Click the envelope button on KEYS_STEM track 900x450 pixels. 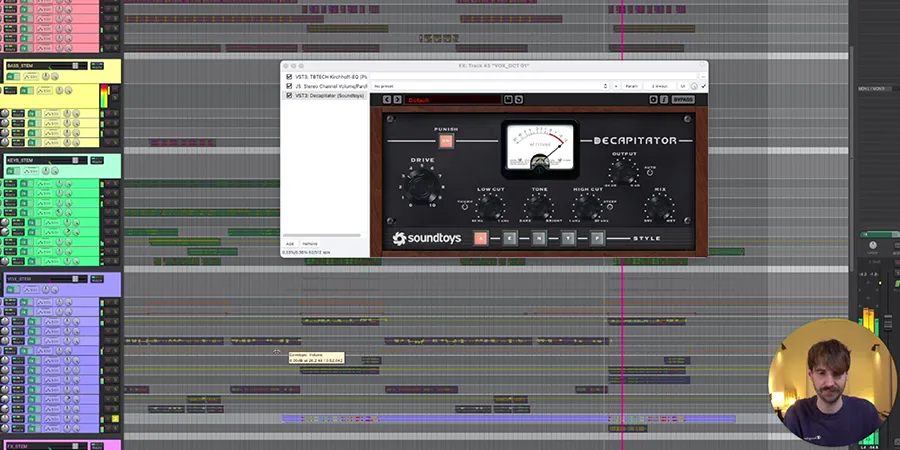[x=30, y=171]
